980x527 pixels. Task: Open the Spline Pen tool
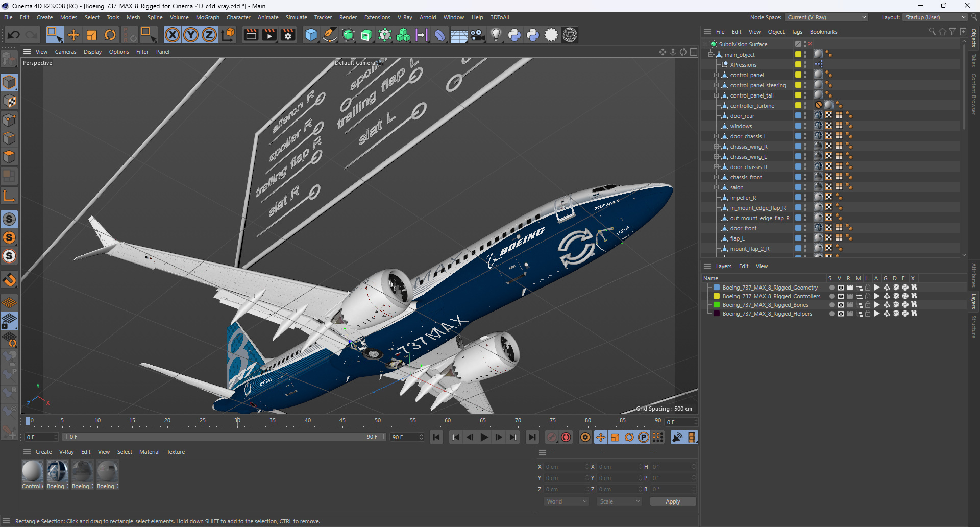[x=330, y=35]
